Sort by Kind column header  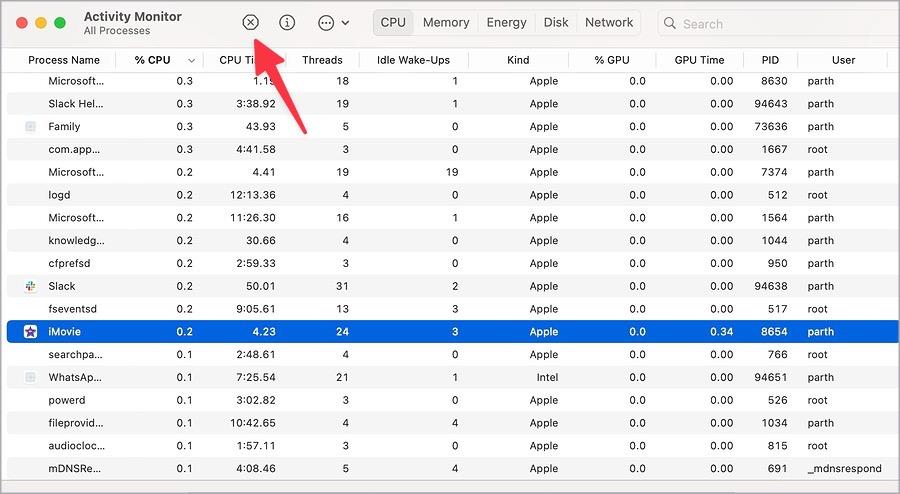click(518, 60)
